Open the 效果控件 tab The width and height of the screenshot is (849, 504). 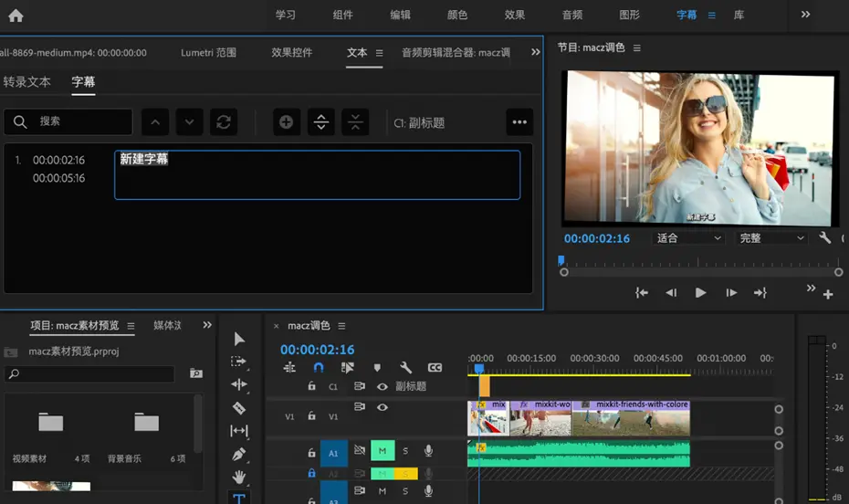[x=292, y=53]
